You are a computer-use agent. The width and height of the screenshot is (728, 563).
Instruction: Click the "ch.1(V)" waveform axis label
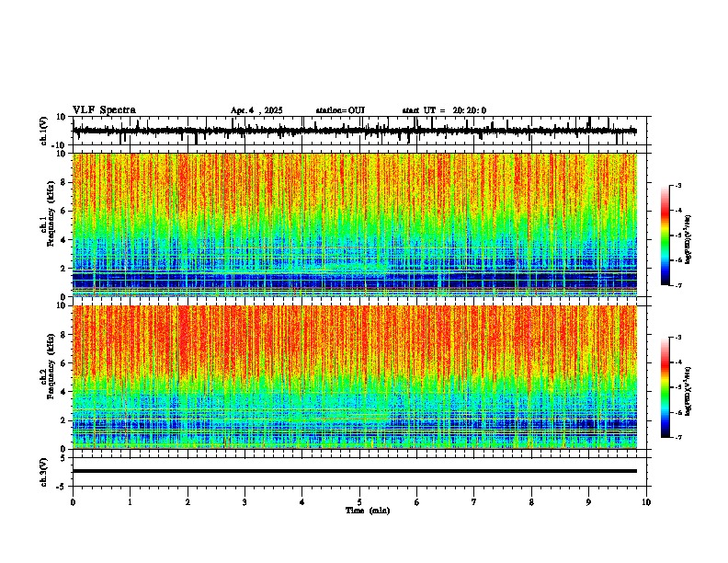pyautogui.click(x=44, y=131)
